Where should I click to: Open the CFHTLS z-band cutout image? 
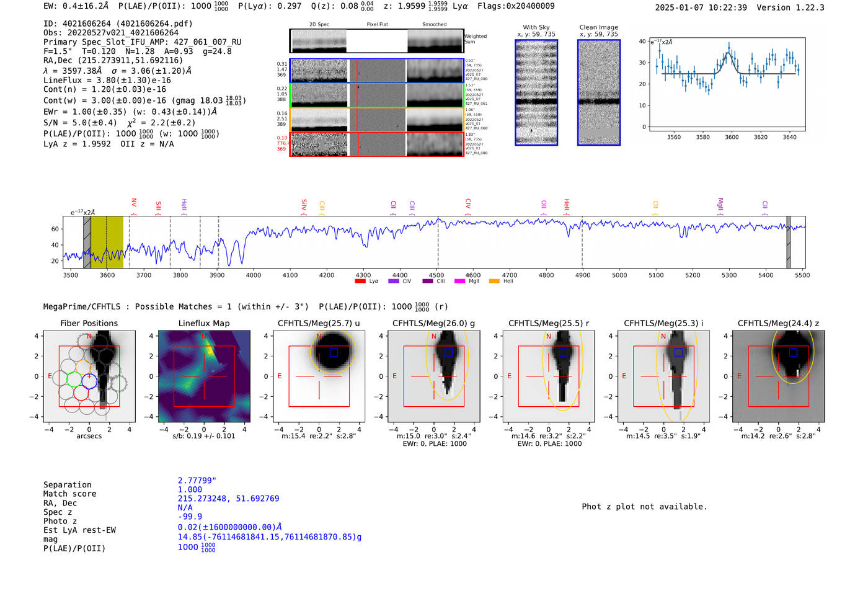(778, 376)
